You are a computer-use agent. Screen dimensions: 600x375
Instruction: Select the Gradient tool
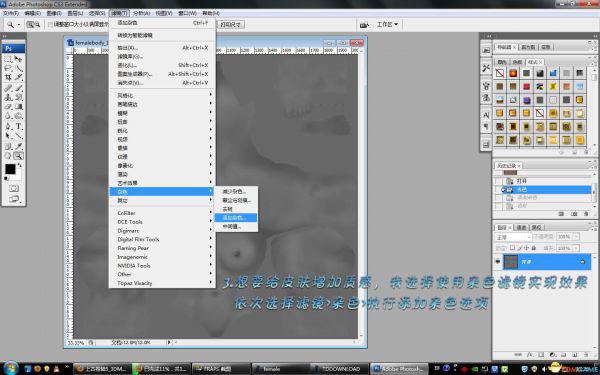(18, 106)
